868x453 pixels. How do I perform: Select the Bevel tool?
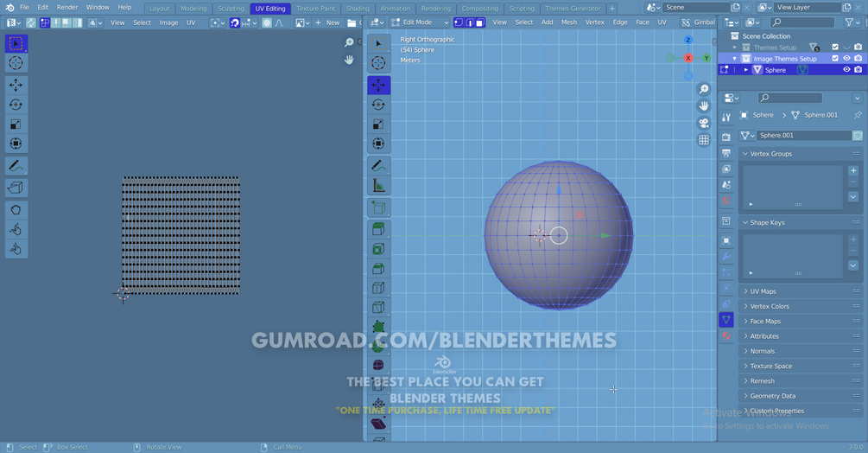click(378, 269)
